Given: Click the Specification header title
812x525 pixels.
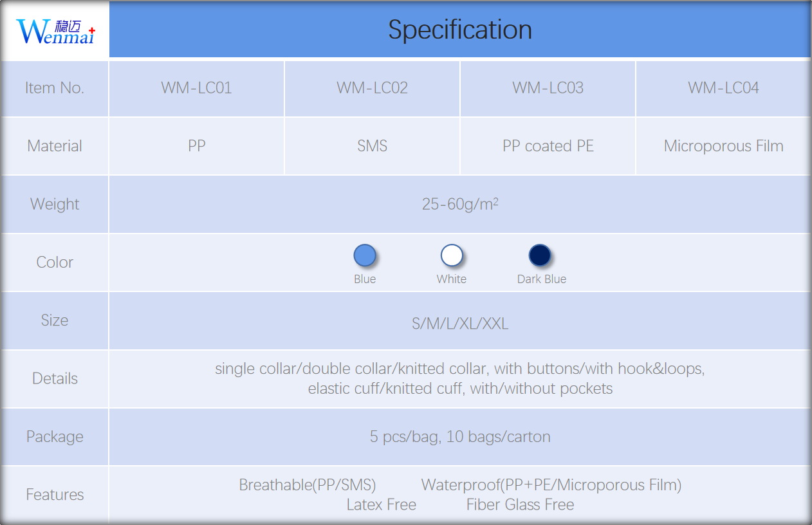Looking at the screenshot, I should (460, 30).
